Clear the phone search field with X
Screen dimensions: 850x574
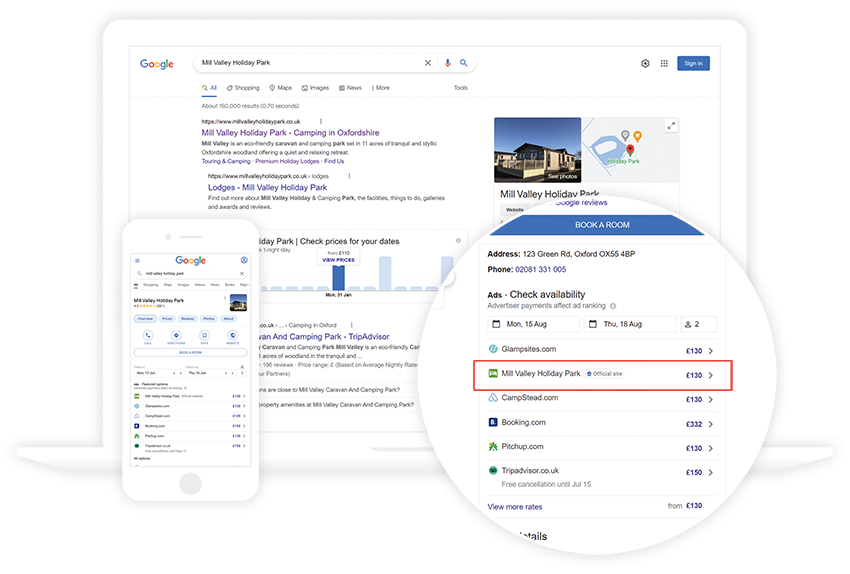pos(242,274)
